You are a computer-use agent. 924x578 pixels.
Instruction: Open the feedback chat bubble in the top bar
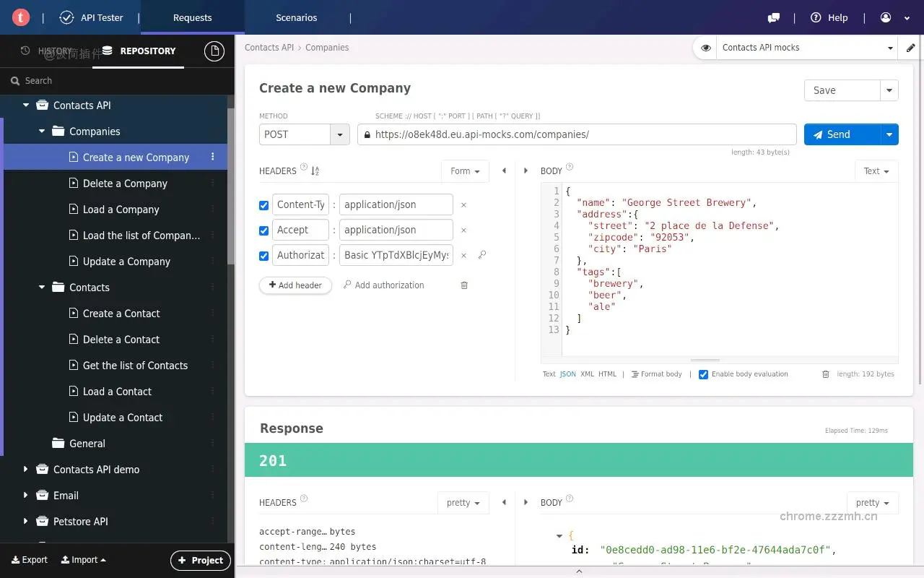(773, 17)
